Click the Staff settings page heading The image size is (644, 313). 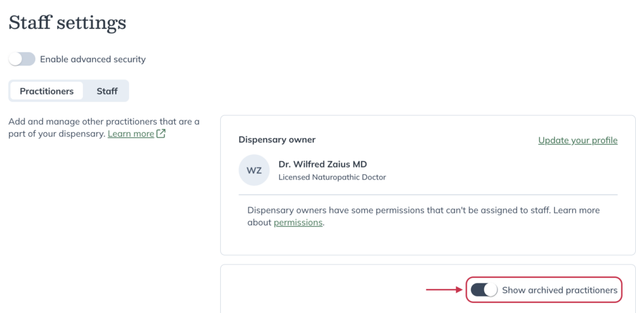point(67,23)
